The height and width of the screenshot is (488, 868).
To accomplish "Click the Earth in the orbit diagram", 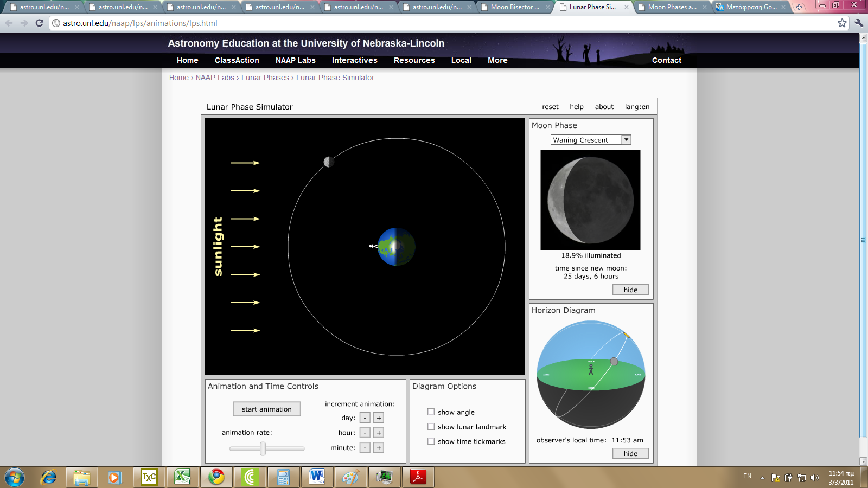I will click(396, 247).
